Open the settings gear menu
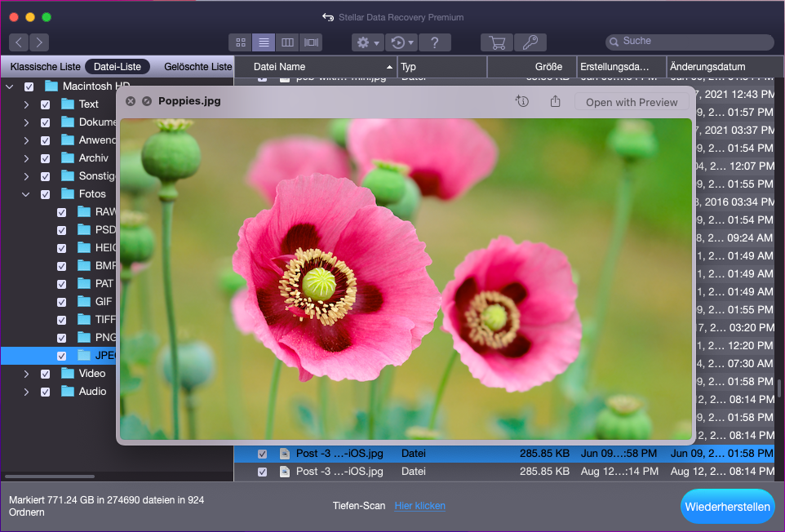 pos(368,42)
